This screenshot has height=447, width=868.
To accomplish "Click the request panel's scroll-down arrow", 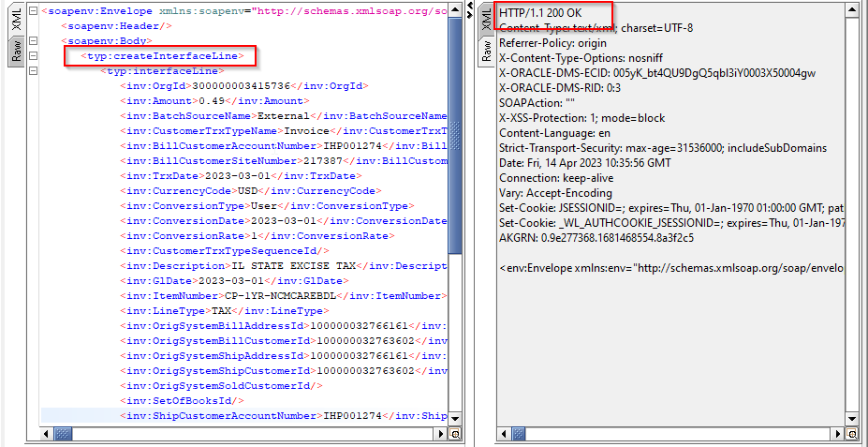I will (x=455, y=419).
